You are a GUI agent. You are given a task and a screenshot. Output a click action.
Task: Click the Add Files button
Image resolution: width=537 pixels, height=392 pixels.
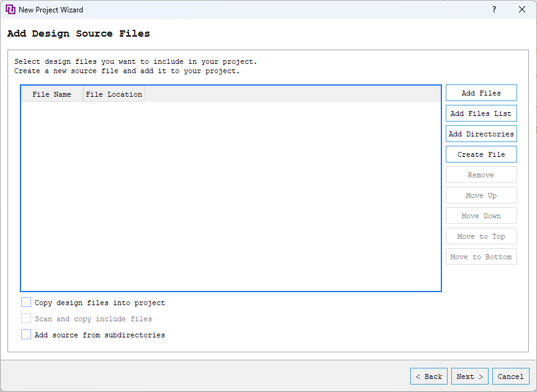[x=481, y=92]
